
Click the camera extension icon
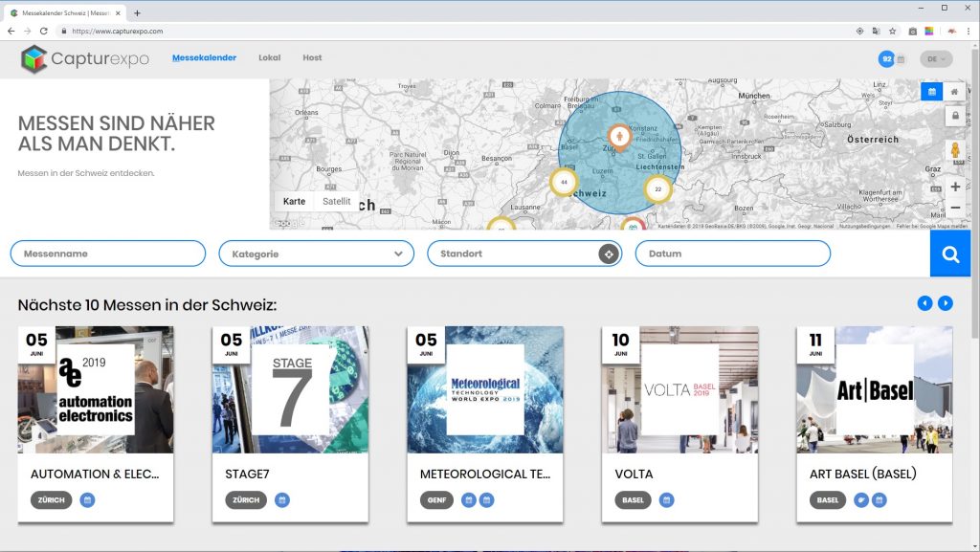click(x=912, y=31)
